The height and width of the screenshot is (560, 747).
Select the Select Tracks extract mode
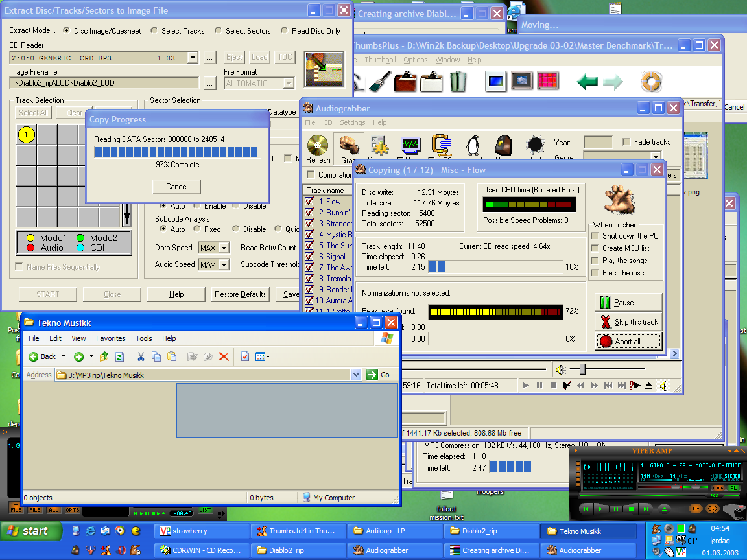[x=154, y=30]
